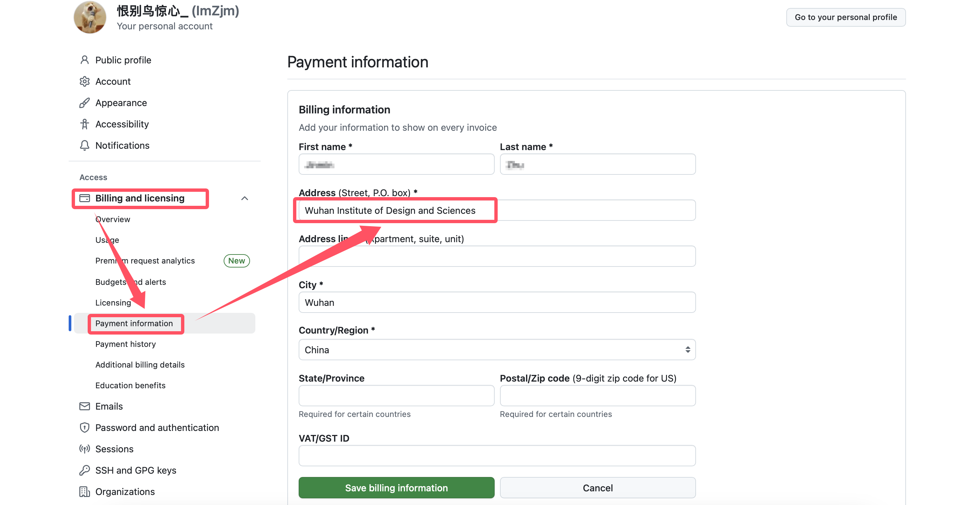This screenshot has width=980, height=505.
Task: Click the SSH and GPG keys key icon
Action: coord(84,470)
